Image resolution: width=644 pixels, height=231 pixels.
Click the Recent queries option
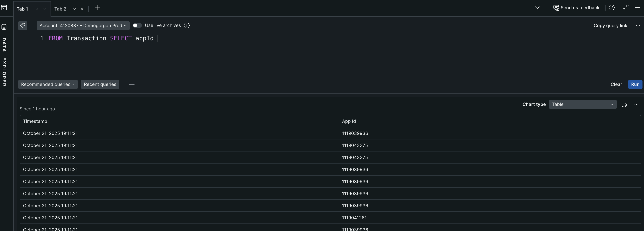[100, 84]
